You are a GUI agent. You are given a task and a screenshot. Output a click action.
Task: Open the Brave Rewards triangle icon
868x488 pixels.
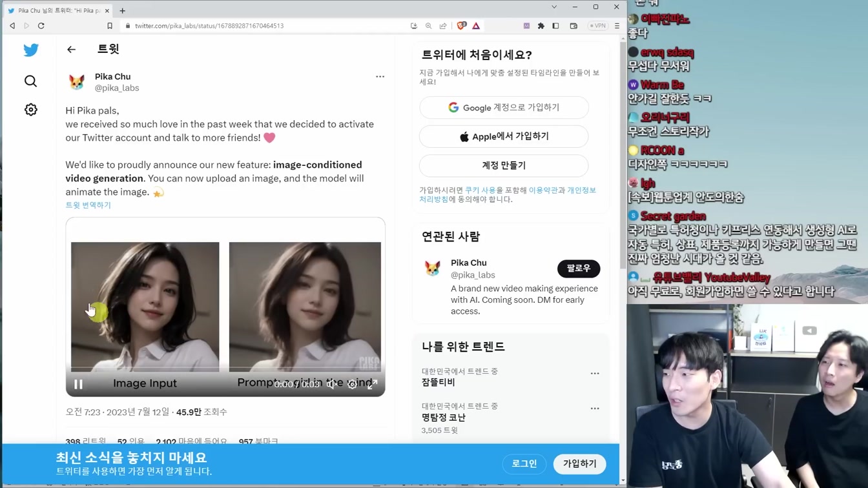click(476, 26)
